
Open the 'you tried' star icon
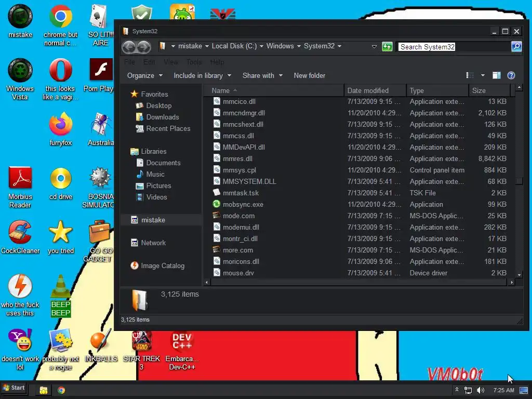[60, 237]
